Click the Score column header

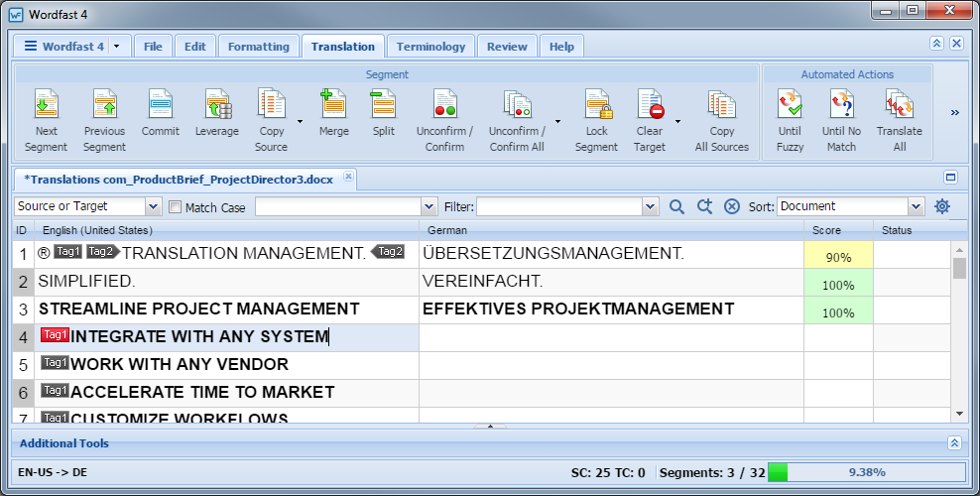838,230
